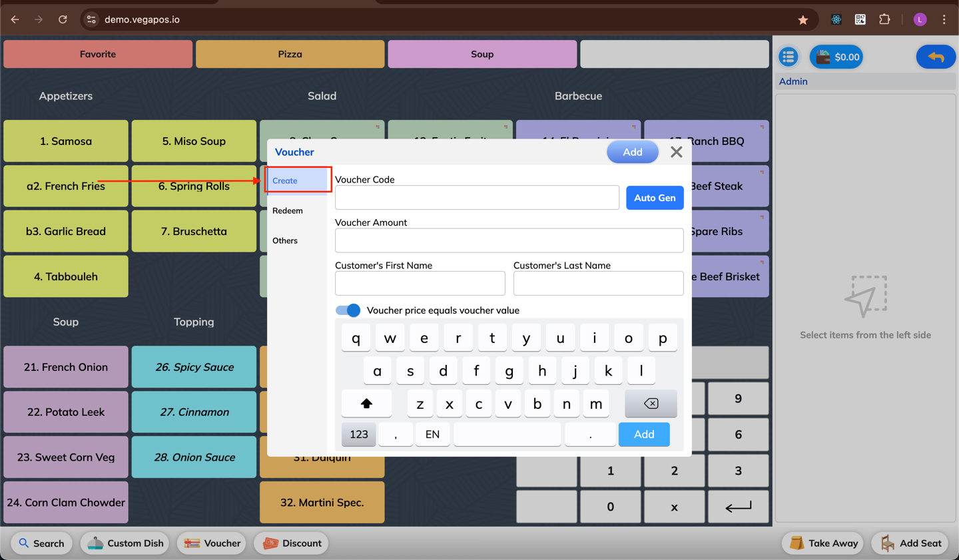Switch to the Soup category tab

(482, 54)
